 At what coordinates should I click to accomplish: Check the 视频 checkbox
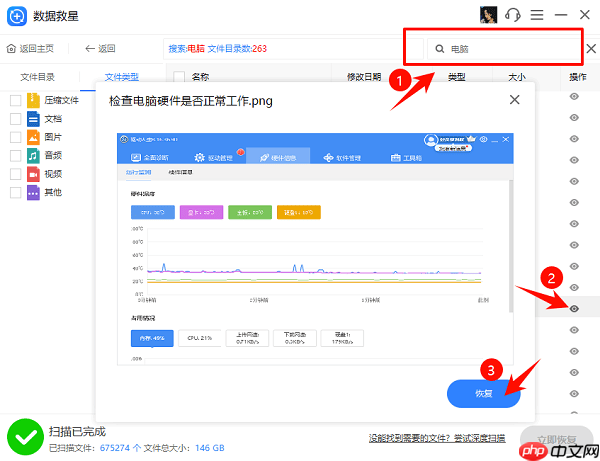tap(15, 174)
